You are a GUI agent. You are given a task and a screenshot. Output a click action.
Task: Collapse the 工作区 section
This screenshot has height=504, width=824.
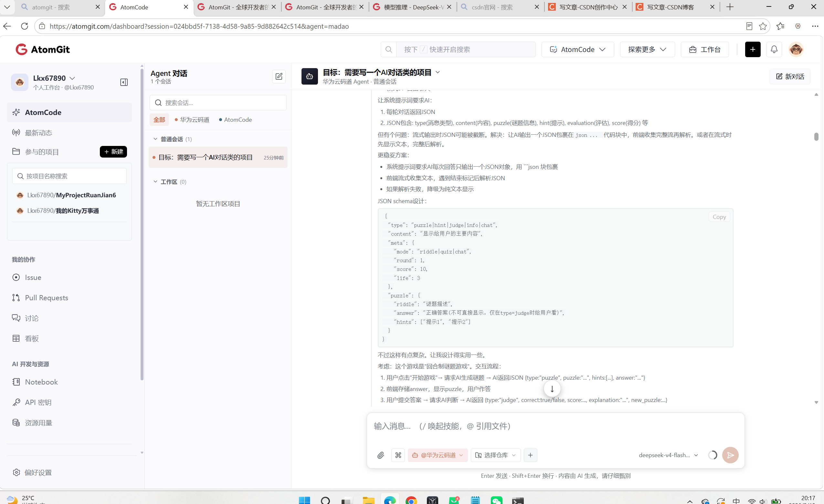[155, 181]
